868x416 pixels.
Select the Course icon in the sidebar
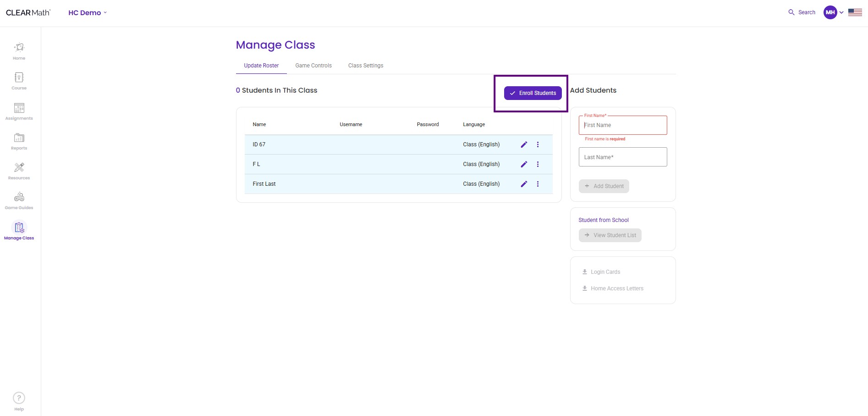coord(19,80)
